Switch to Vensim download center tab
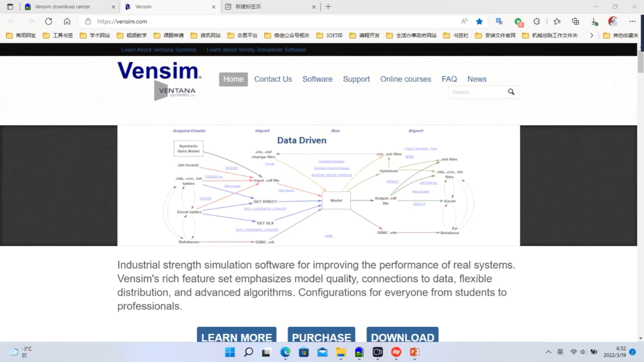This screenshot has height=362, width=644. tap(63, 7)
